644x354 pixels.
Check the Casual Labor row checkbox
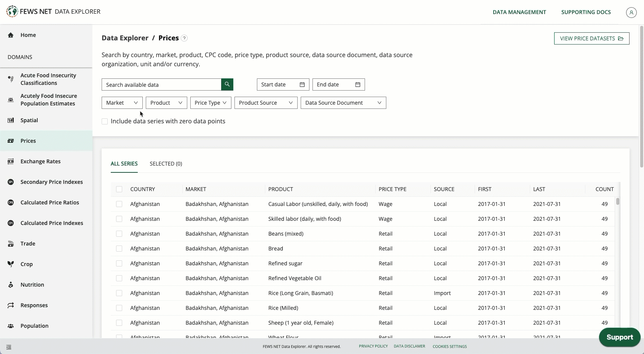click(119, 204)
